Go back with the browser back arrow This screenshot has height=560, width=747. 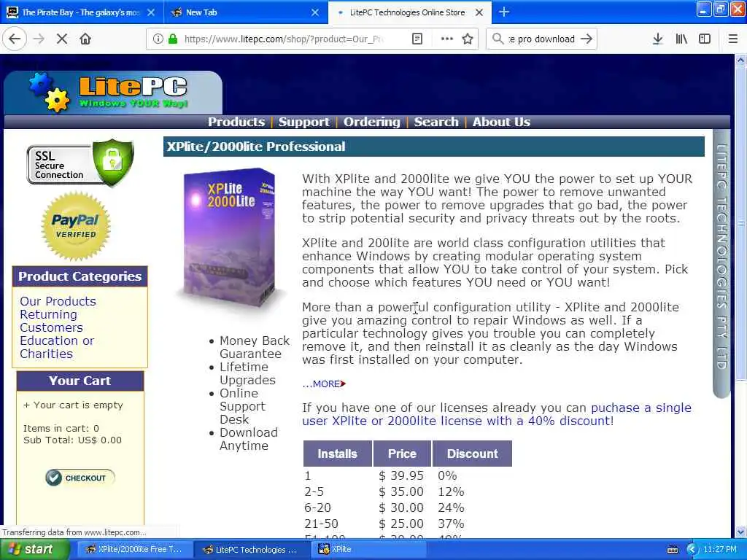15,39
